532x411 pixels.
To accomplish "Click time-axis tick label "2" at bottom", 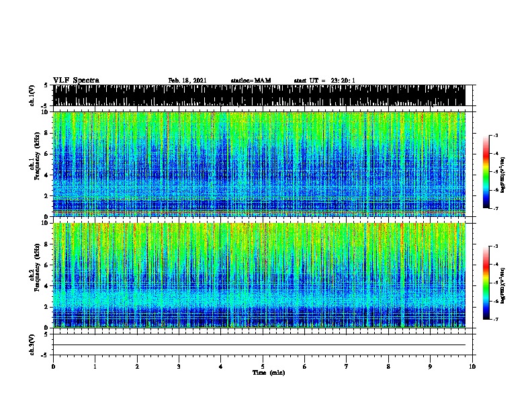I will coord(137,366).
